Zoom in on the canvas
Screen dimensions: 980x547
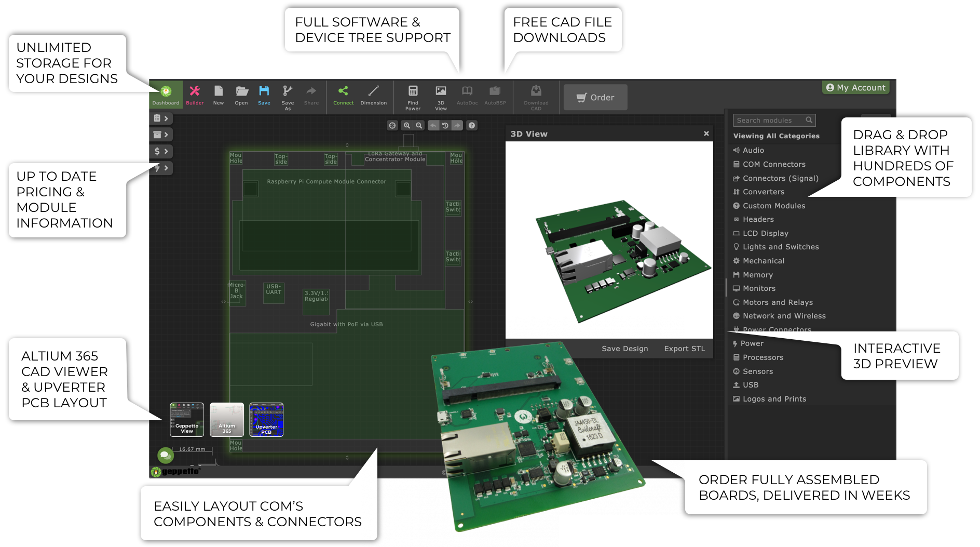407,125
